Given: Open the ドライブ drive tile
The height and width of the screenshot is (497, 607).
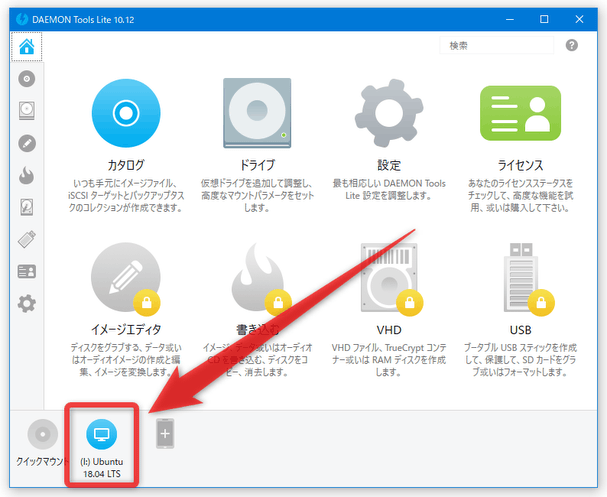Looking at the screenshot, I should pyautogui.click(x=257, y=113).
